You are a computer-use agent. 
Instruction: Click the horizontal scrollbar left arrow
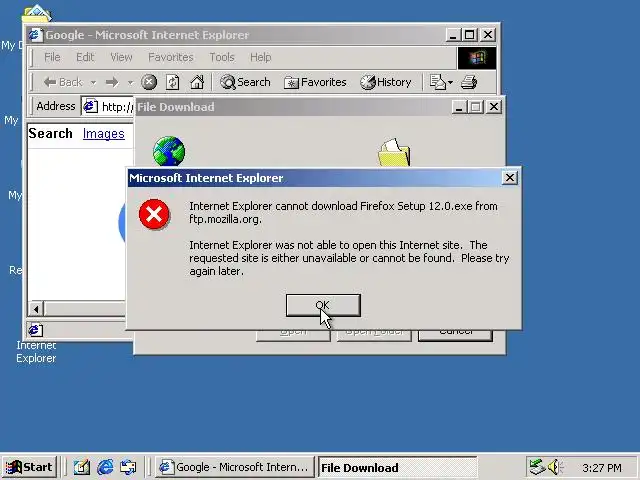click(36, 309)
